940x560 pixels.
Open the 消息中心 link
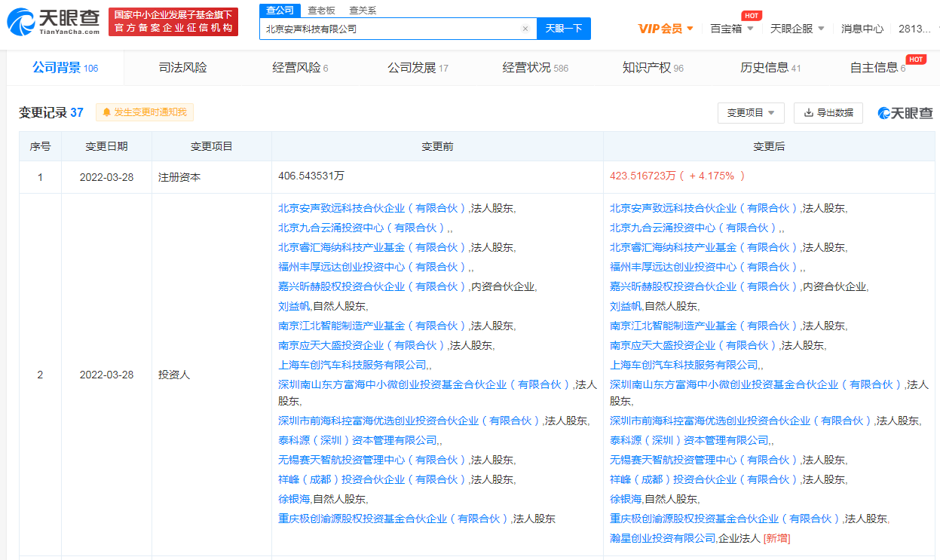[862, 29]
